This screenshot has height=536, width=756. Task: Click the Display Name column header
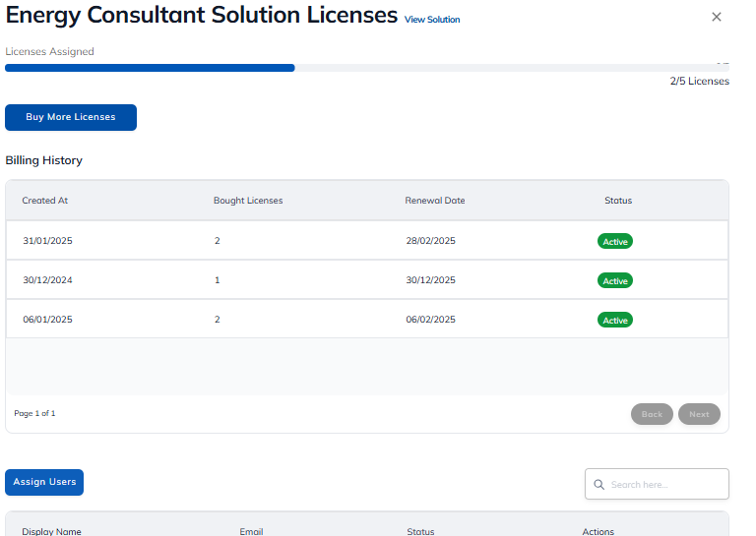(x=52, y=531)
